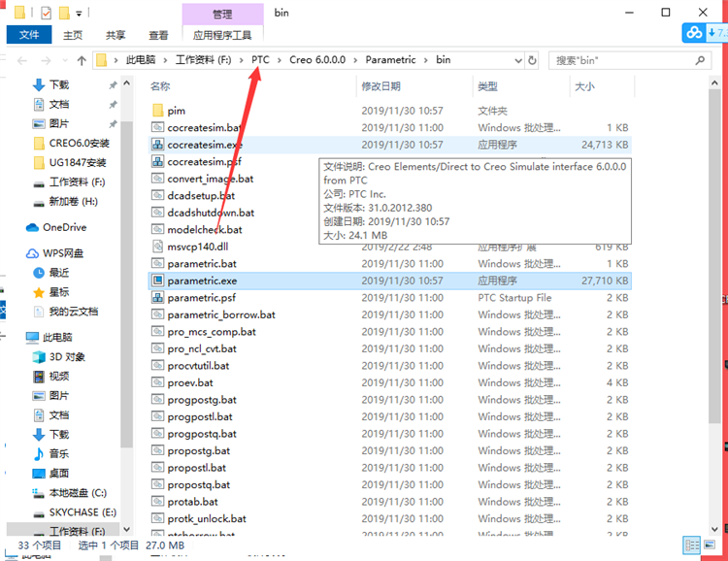Select cocreatesim.bat file icon
The image size is (728, 561).
tap(158, 127)
